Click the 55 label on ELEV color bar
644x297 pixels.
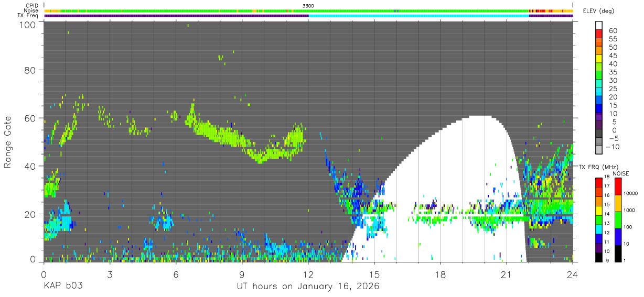click(613, 39)
